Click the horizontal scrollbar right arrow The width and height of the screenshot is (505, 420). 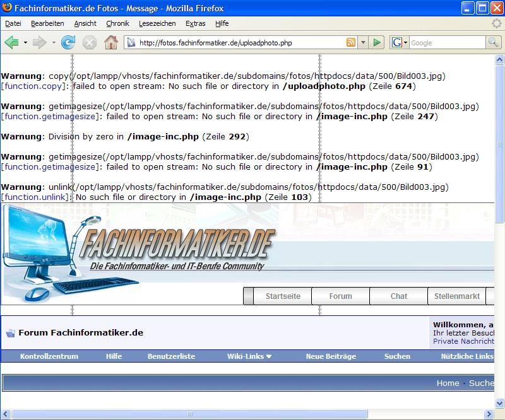[x=489, y=414]
